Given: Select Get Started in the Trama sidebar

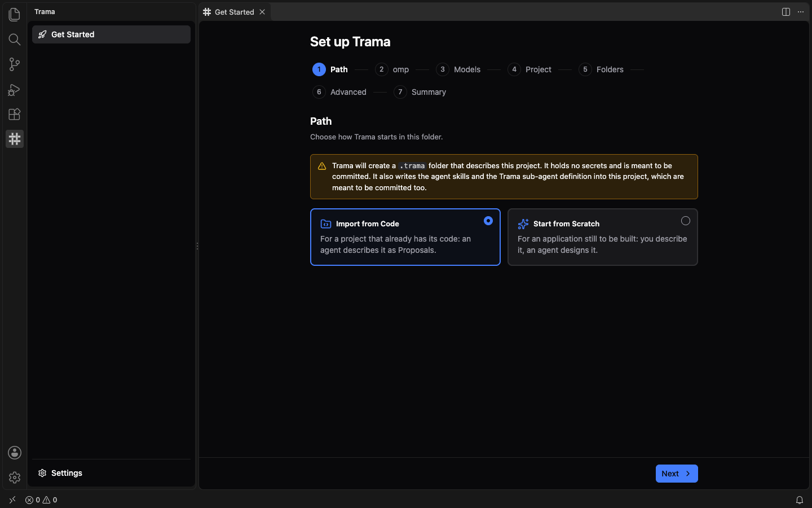Looking at the screenshot, I should click(x=111, y=34).
